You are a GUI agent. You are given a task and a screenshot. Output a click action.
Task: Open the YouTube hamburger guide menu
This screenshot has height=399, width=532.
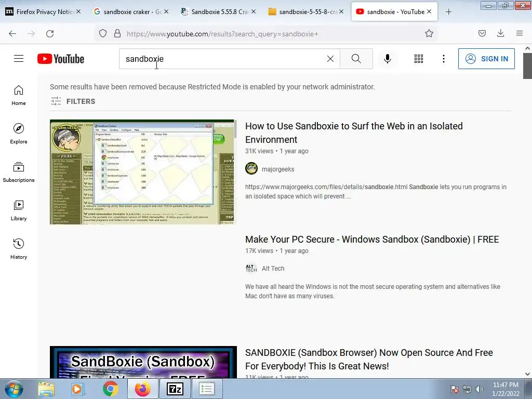point(19,59)
